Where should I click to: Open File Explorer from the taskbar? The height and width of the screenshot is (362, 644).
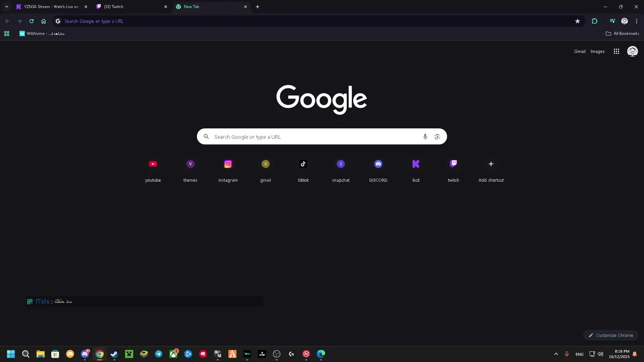tap(40, 354)
